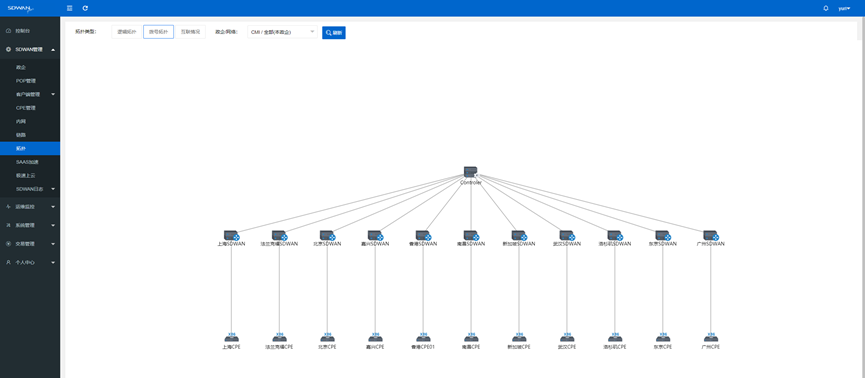Image resolution: width=865 pixels, height=378 pixels.
Task: Expand the 交易管理 sidebar section
Action: click(x=30, y=243)
